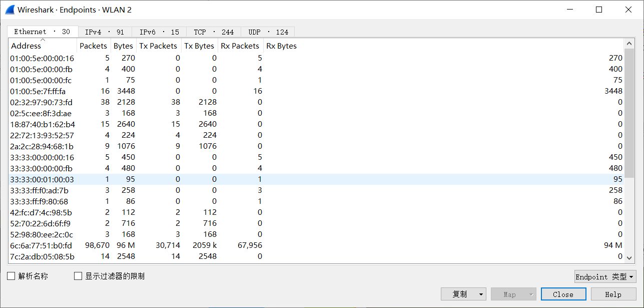
Task: Enable the 解析名称 checkbox
Action: click(11, 276)
